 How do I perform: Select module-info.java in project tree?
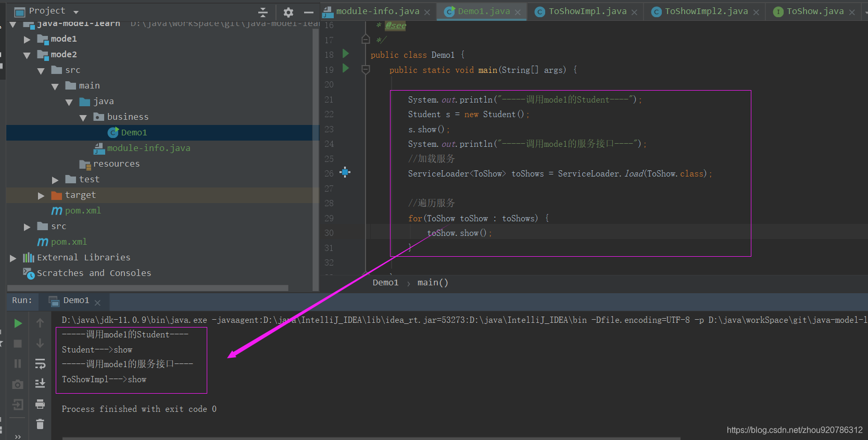click(148, 148)
